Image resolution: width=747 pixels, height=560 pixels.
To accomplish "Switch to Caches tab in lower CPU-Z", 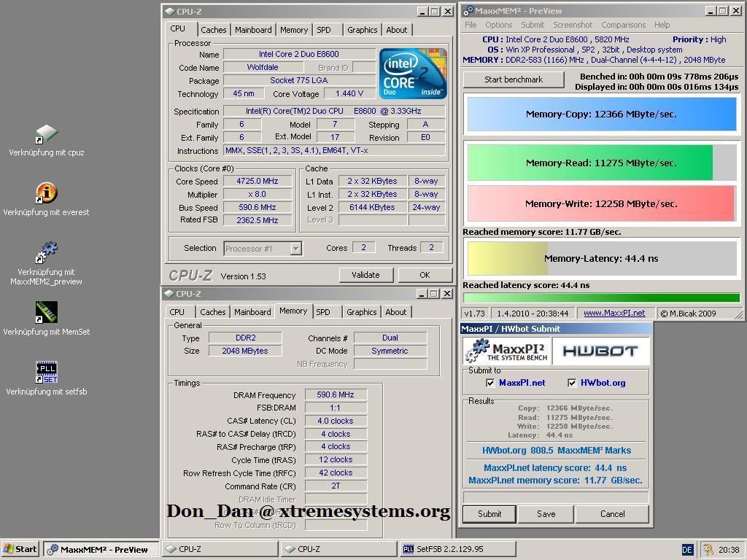I will tap(212, 312).
